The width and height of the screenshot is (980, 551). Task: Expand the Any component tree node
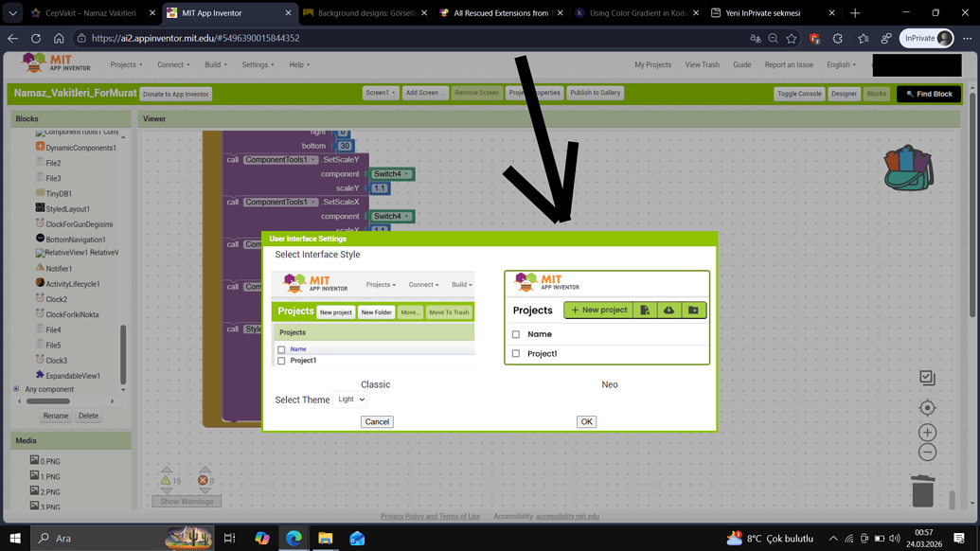pos(16,388)
